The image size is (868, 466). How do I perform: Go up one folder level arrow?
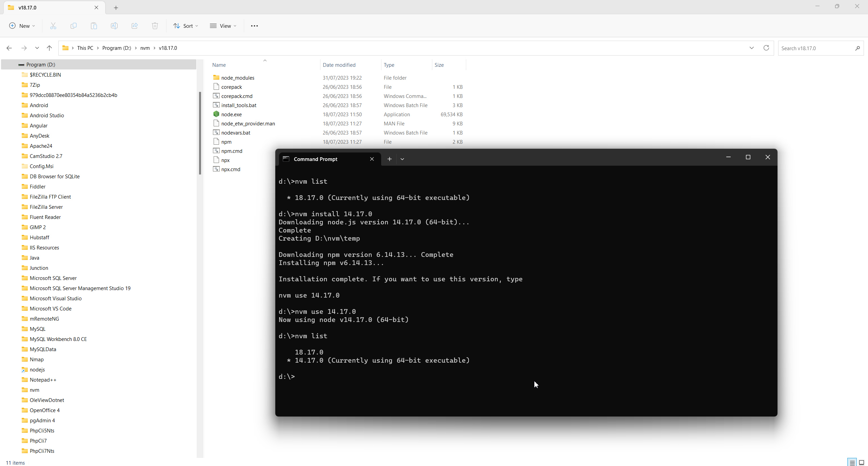click(x=50, y=48)
